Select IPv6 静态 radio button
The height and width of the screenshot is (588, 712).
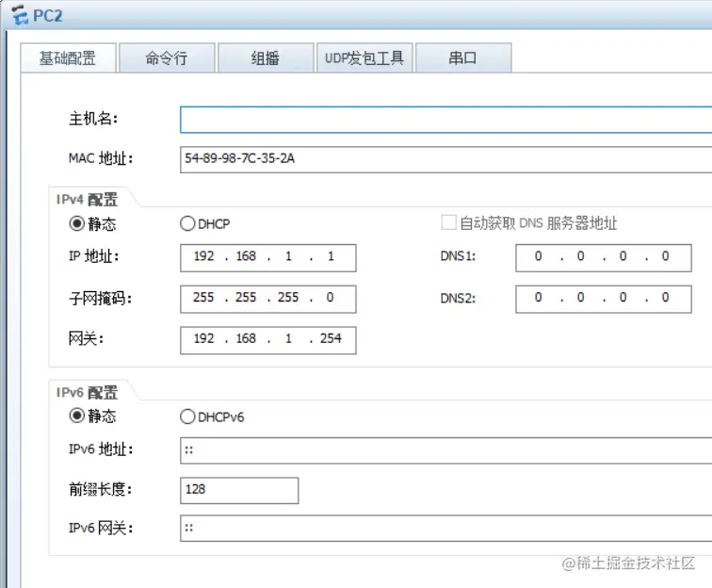point(76,416)
